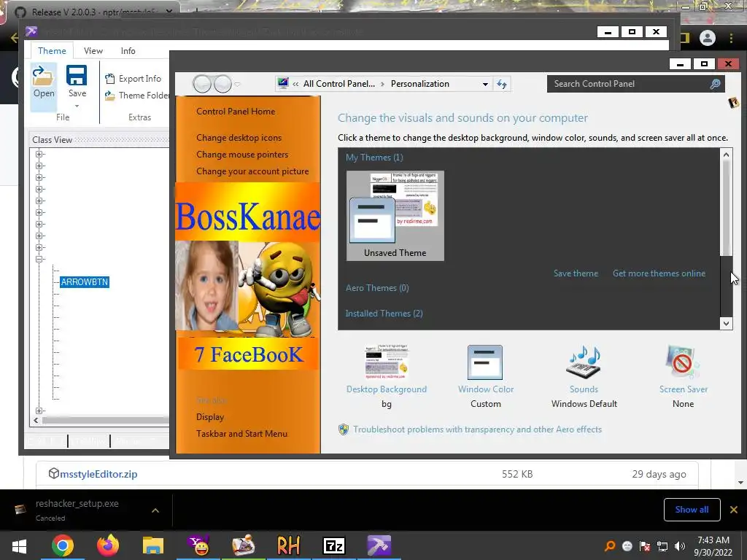This screenshot has width=747, height=560.
Task: Click msstyleEditor.zip download link in browser
Action: tap(98, 474)
